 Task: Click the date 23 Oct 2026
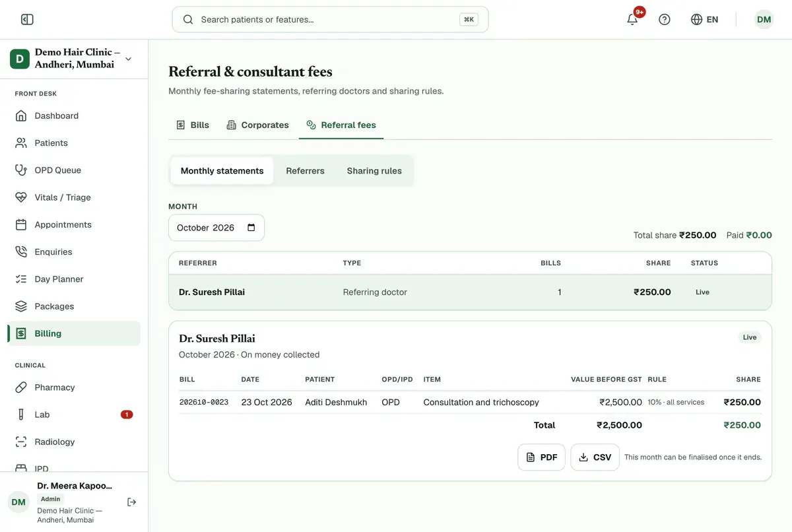[x=267, y=402]
